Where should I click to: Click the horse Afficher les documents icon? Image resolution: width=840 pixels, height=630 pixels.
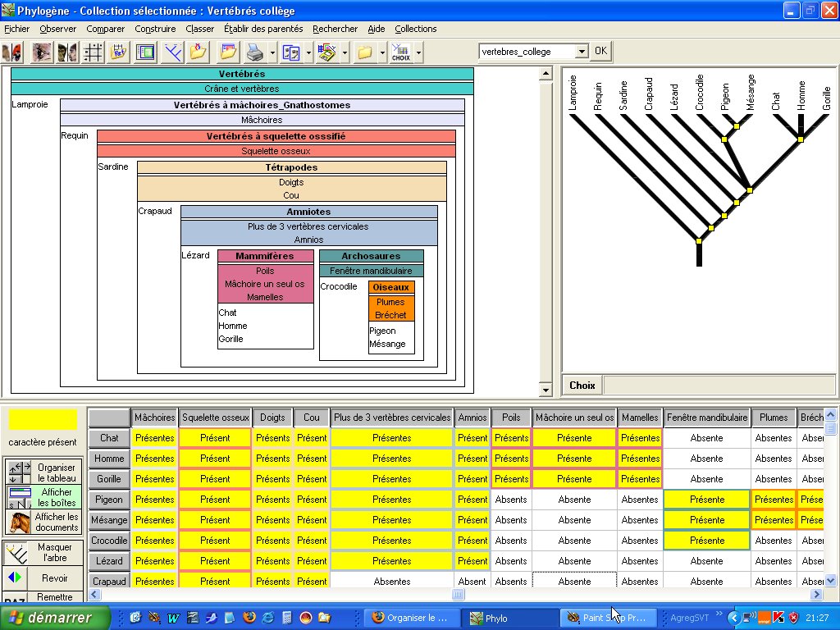[19, 523]
